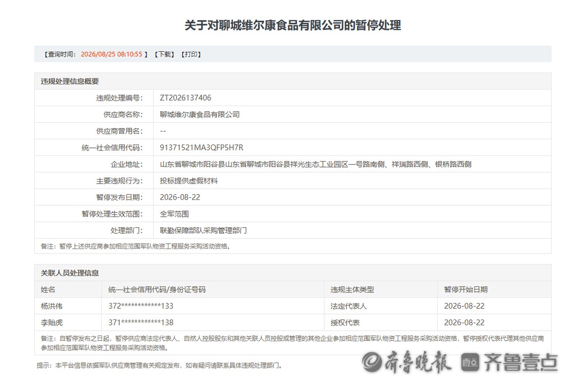
Task: Click the 姓名 column header
Action: click(48, 290)
